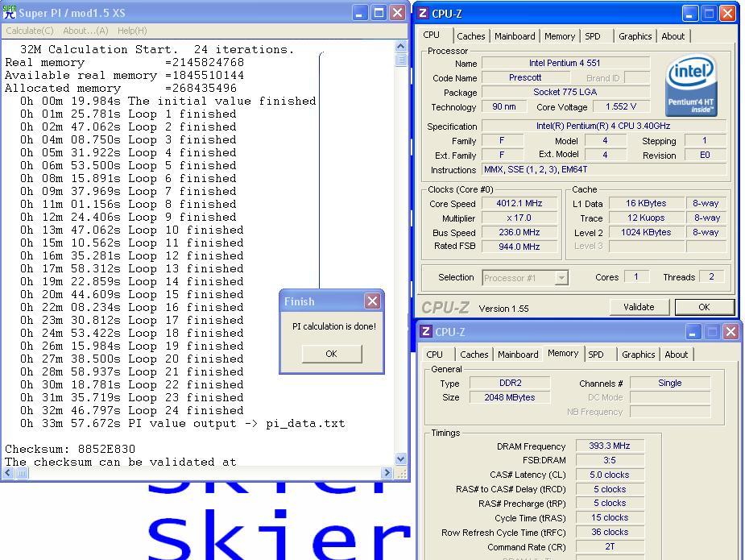Click the memory Type value DDR2

pos(511,383)
